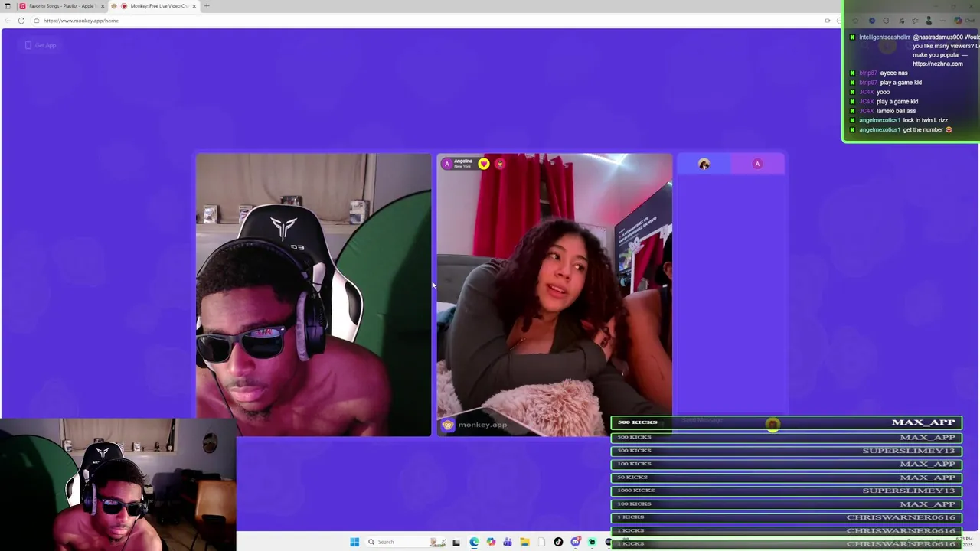
Task: Open Discord from the taskbar
Action: click(575, 542)
